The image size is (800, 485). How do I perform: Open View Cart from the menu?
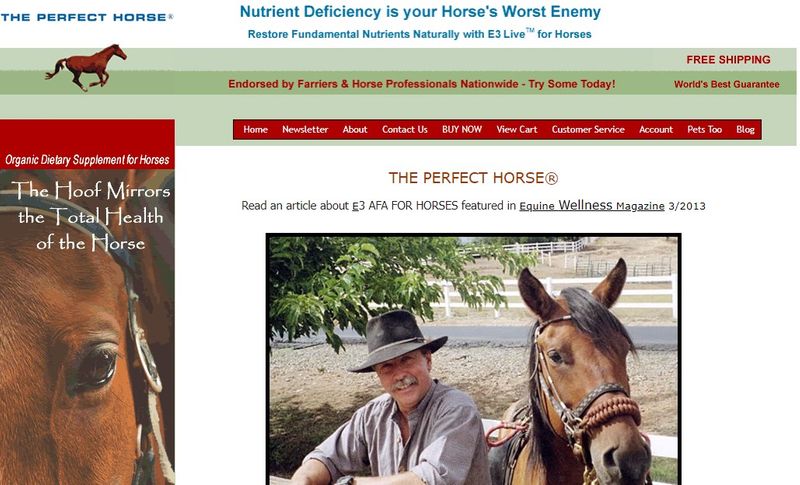(517, 130)
